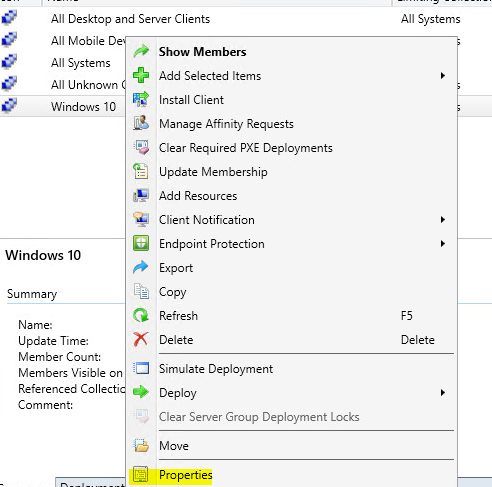Expand the Add Selected Items submenu arrow

(443, 76)
